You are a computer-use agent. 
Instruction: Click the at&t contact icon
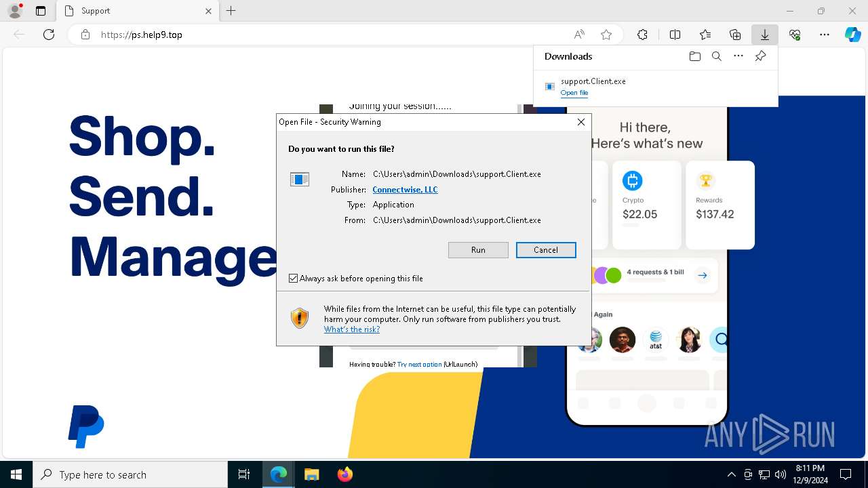pos(656,340)
